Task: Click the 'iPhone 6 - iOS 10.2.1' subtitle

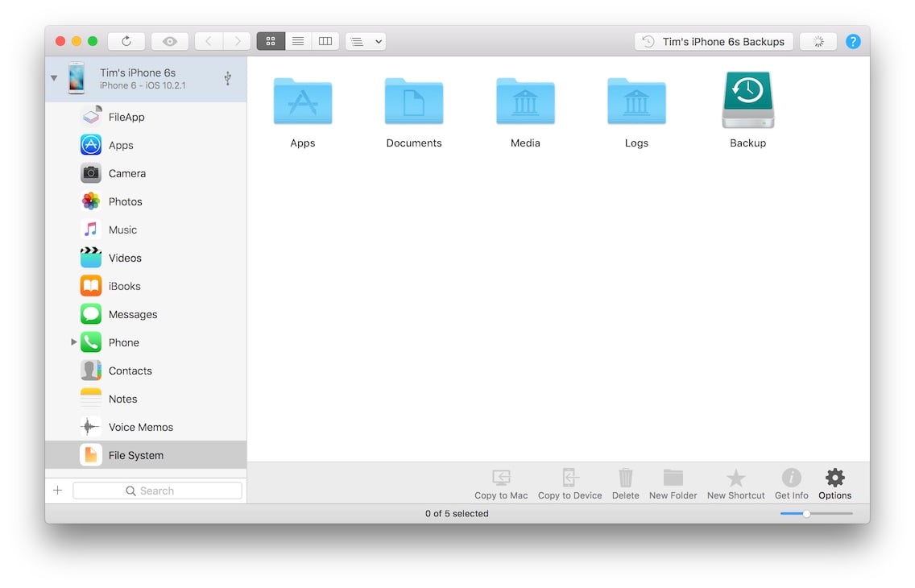Action: [x=143, y=85]
